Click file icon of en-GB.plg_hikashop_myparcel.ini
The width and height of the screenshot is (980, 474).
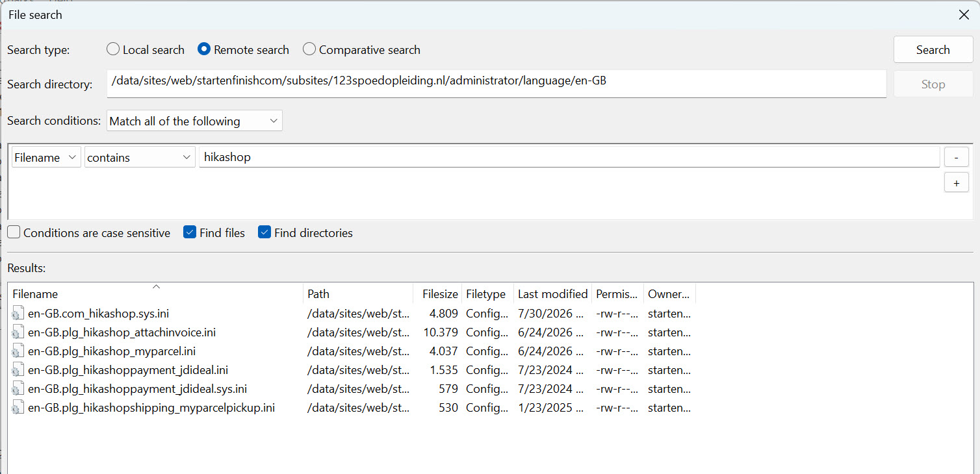coord(18,351)
